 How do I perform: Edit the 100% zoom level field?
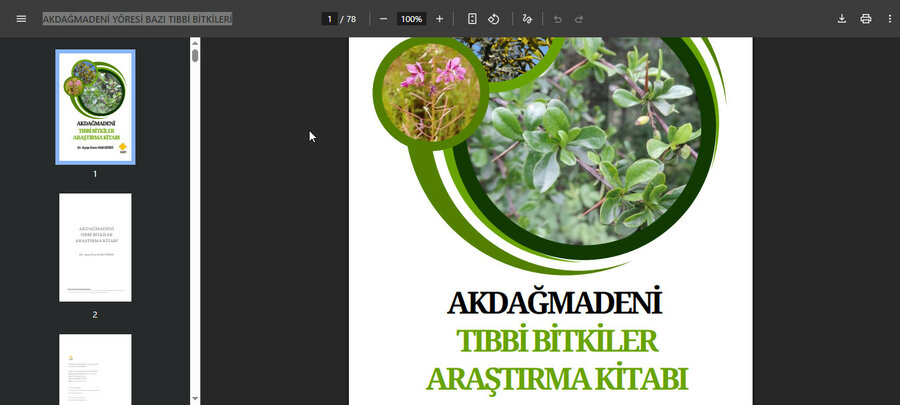pos(412,19)
